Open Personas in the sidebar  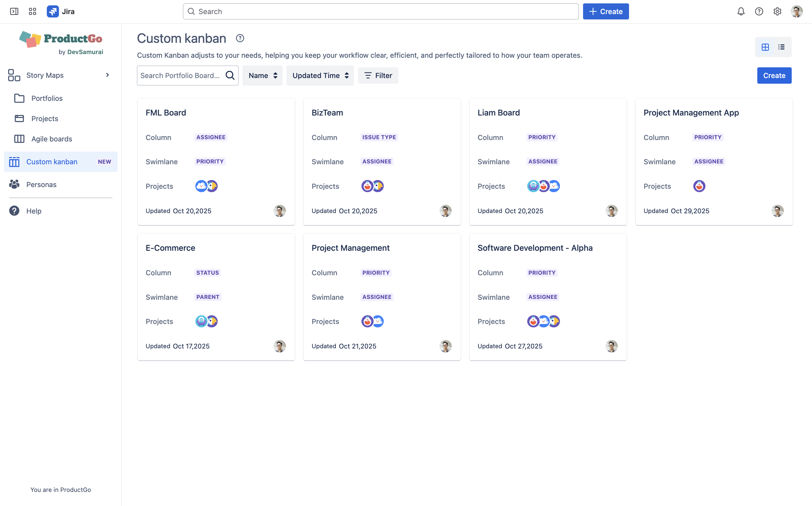tap(41, 184)
